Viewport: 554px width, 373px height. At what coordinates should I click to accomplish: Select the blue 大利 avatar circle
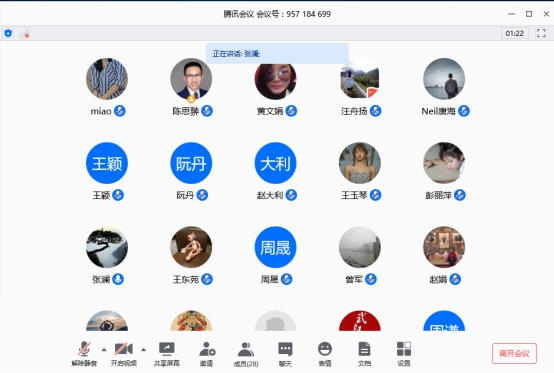(x=275, y=163)
